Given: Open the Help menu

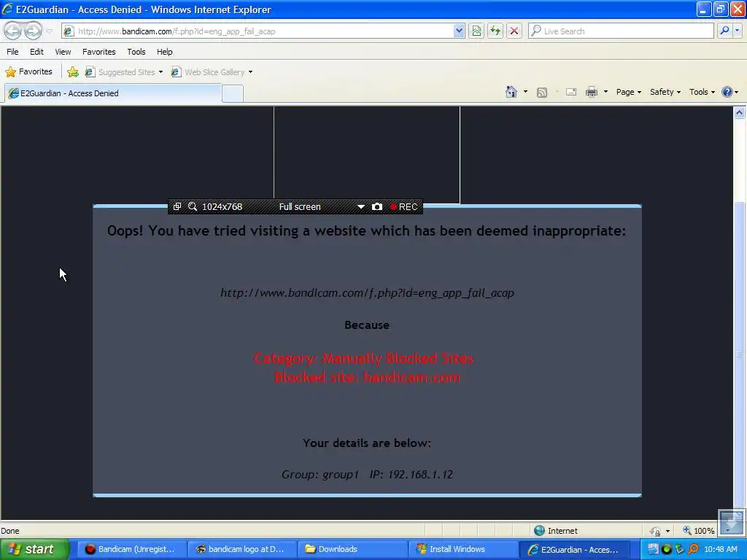Looking at the screenshot, I should coord(165,52).
